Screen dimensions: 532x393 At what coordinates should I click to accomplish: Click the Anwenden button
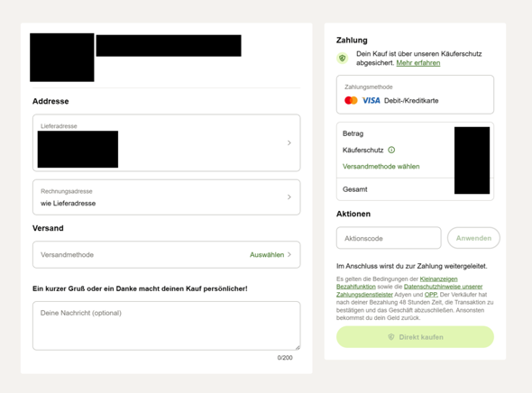[473, 238]
